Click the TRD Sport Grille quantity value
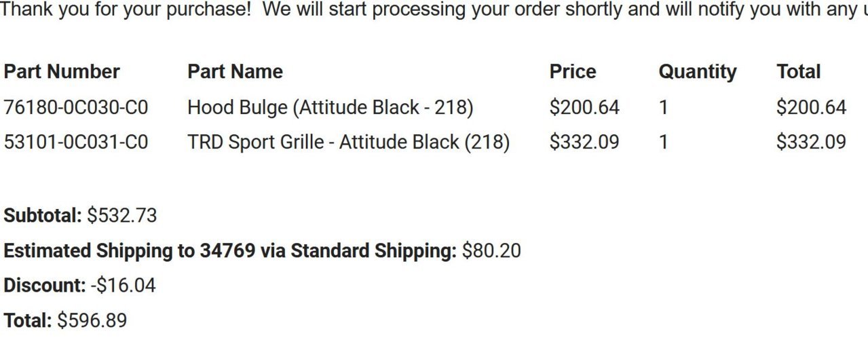This screenshot has width=868, height=344. click(663, 142)
